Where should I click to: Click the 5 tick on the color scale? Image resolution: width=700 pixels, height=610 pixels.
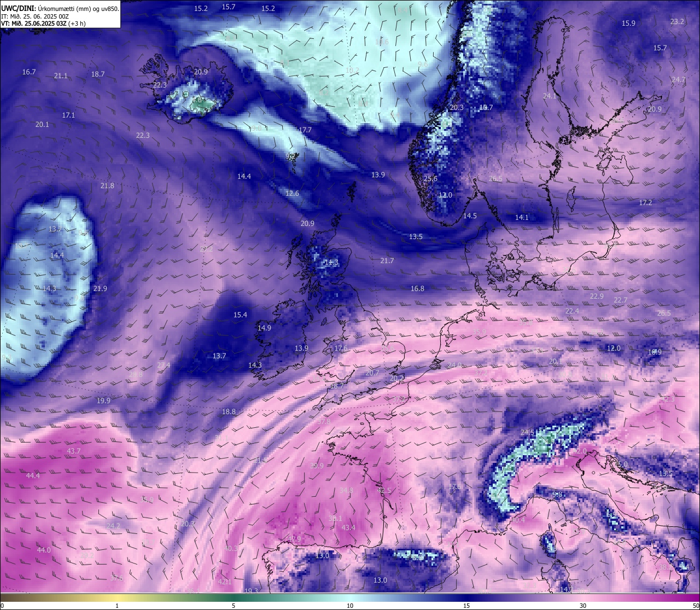pyautogui.click(x=234, y=606)
